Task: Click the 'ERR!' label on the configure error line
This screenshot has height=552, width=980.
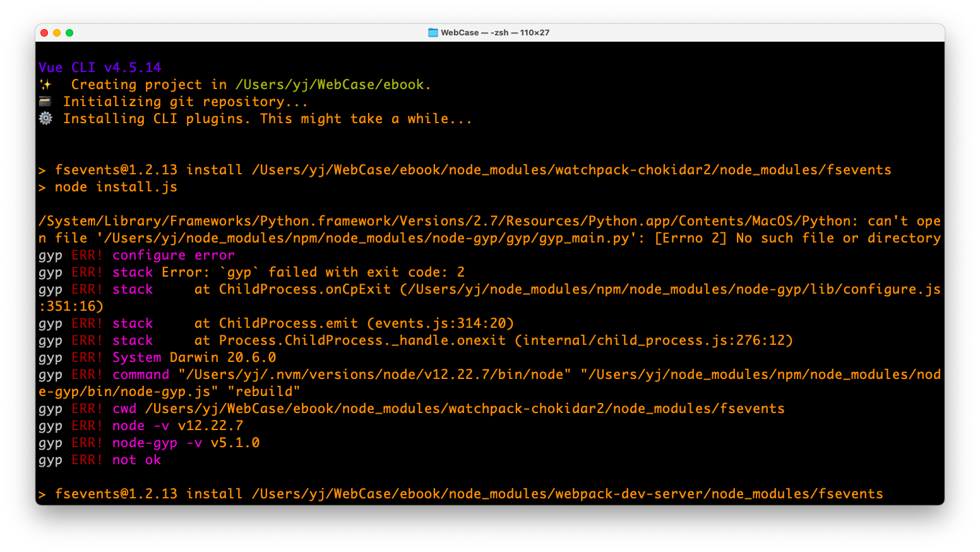Action: tap(87, 255)
